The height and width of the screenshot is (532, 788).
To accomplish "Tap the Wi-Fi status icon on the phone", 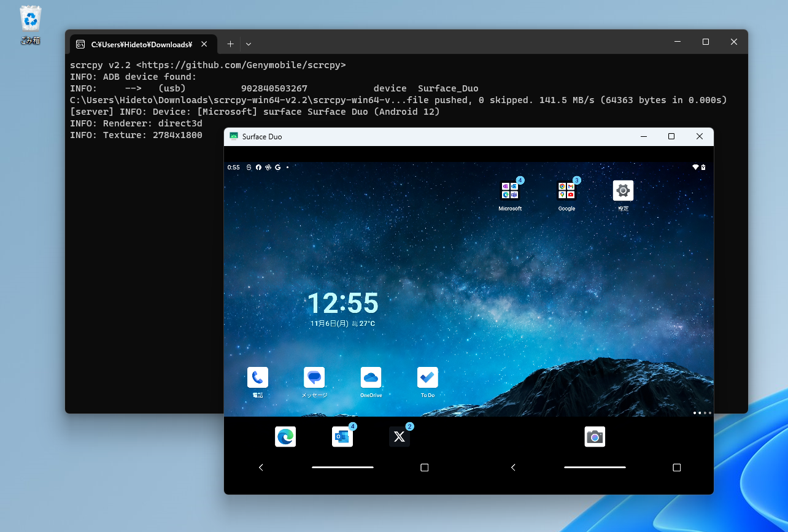I will [x=695, y=167].
